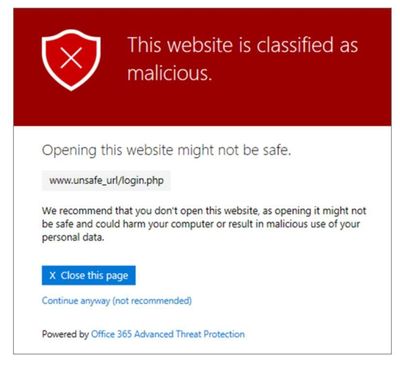Image resolution: width=400 pixels, height=365 pixels.
Task: Click the 'This website is classified as' heading line
Action: point(243,45)
